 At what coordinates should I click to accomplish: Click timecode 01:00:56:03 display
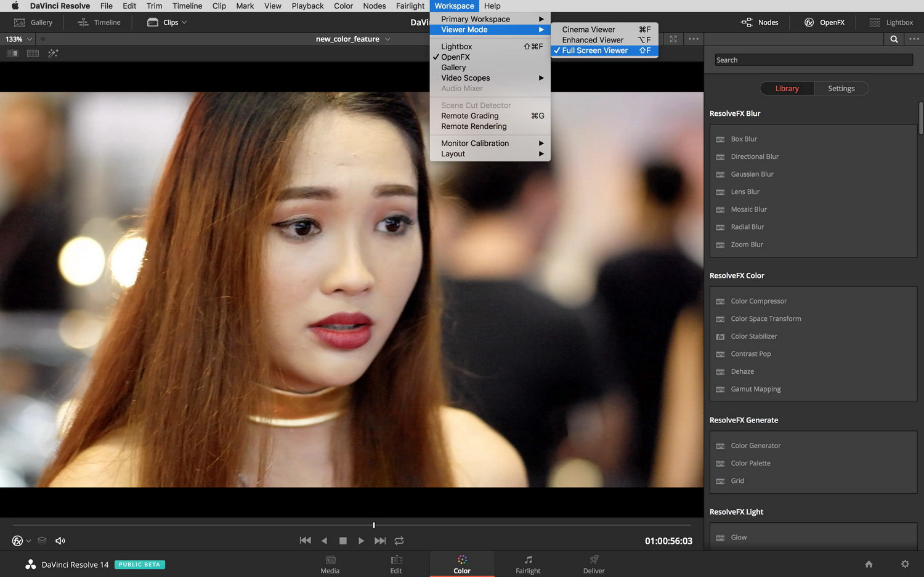pyautogui.click(x=668, y=541)
